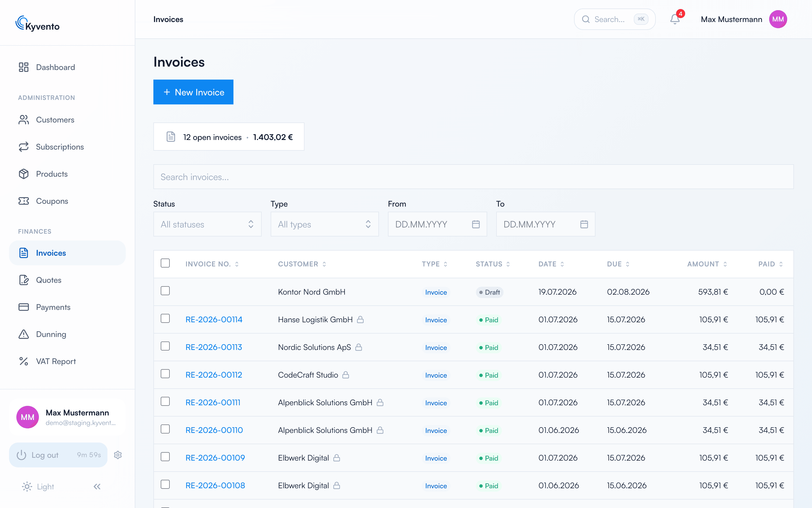This screenshot has width=812, height=508.
Task: Sort table by Amount column
Action: 707,264
